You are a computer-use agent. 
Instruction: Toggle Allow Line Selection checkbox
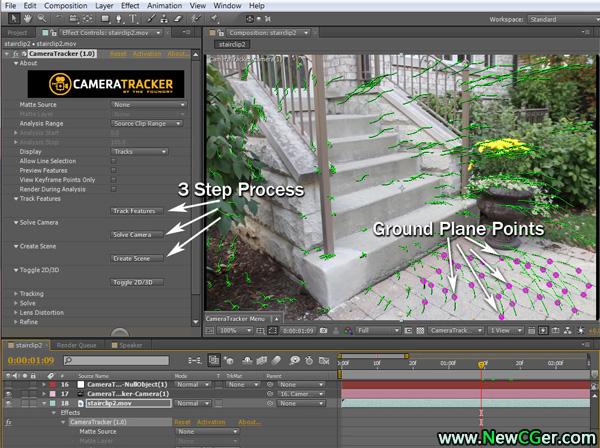pyautogui.click(x=114, y=161)
